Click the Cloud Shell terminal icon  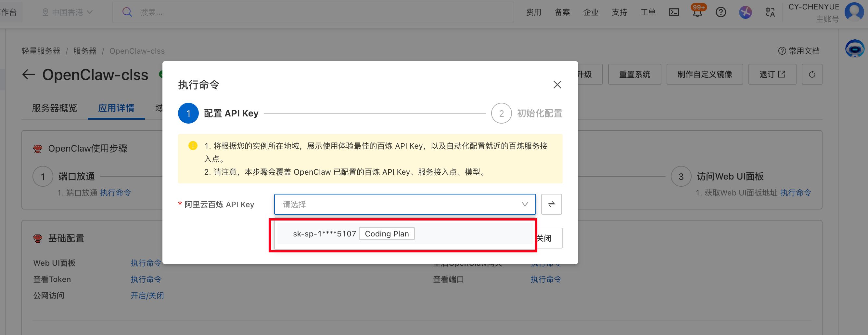click(674, 12)
